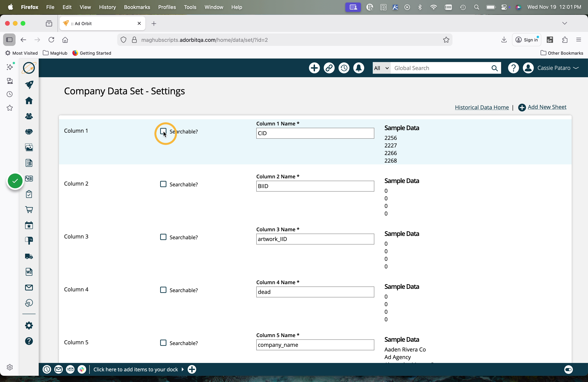Open the All search scope dropdown
This screenshot has height=382, width=588.
click(381, 68)
